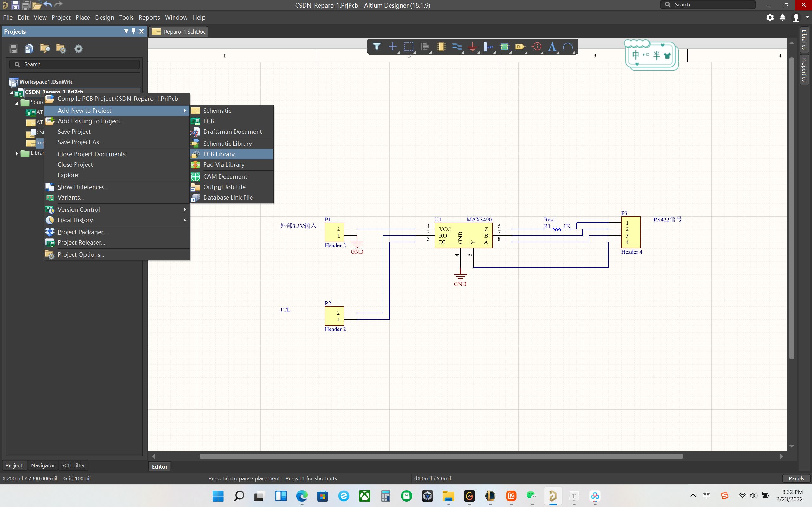812x507 pixels.
Task: Click Project Options button in context menu
Action: coord(80,254)
